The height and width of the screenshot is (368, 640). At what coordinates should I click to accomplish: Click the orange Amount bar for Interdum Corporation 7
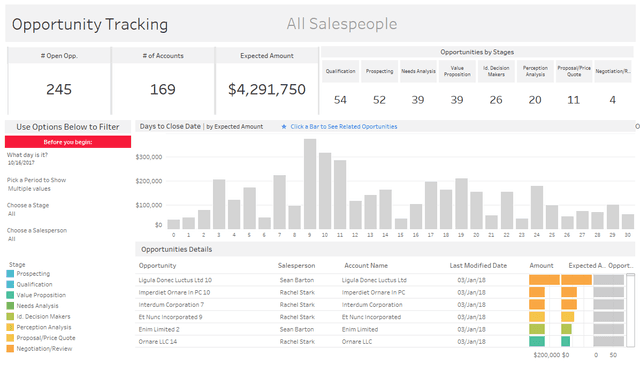[537, 305]
